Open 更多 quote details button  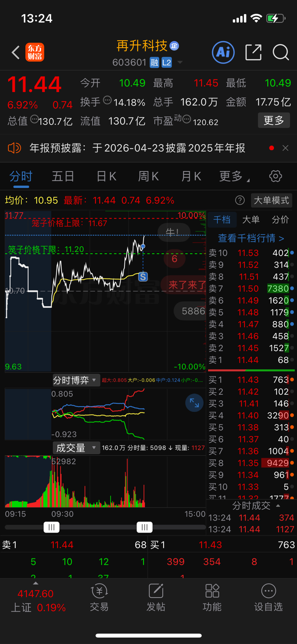[x=274, y=120]
